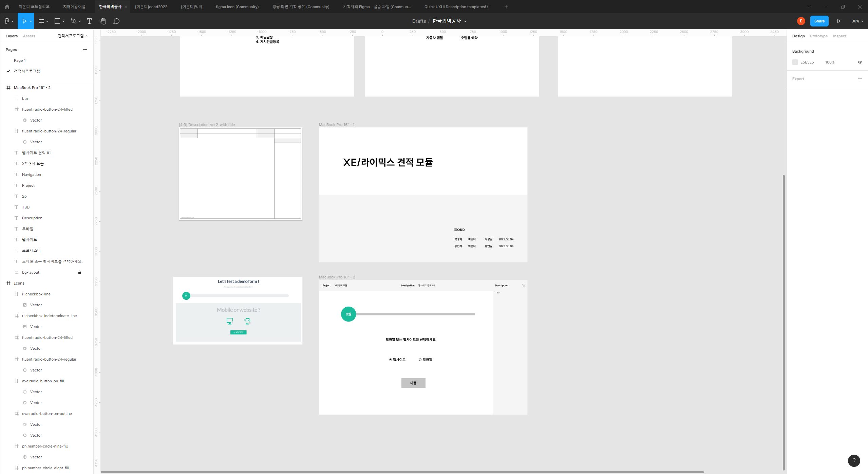868x474 pixels.
Task: Select the Comment tool
Action: click(x=116, y=21)
